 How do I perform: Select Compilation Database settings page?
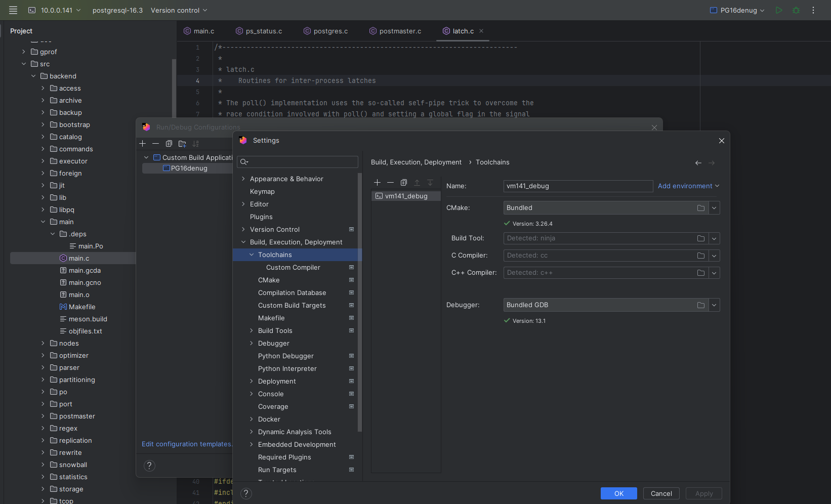[292, 292]
